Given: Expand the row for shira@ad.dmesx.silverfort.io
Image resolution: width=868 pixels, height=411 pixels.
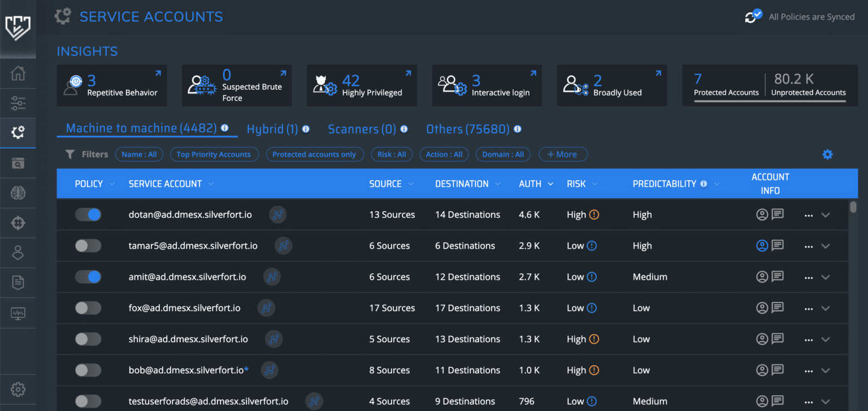Looking at the screenshot, I should (826, 339).
